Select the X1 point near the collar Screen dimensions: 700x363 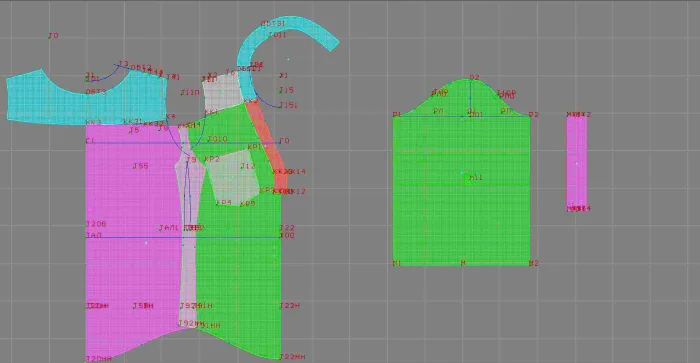pos(283,75)
